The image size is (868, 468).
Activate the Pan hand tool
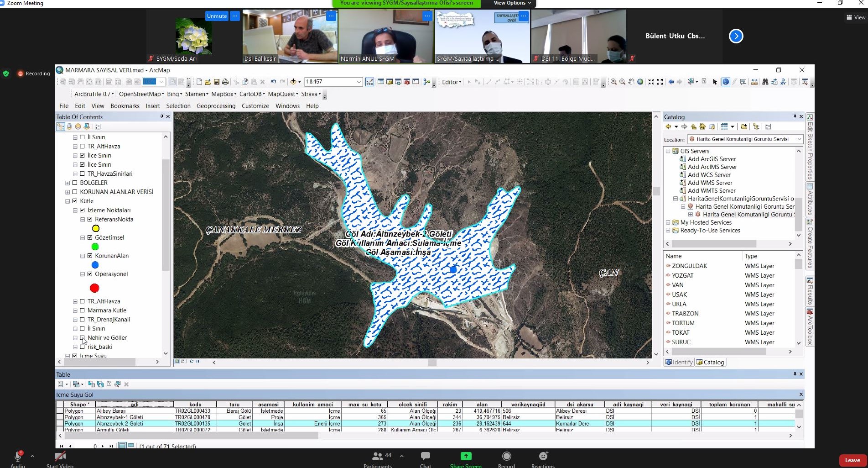[631, 82]
